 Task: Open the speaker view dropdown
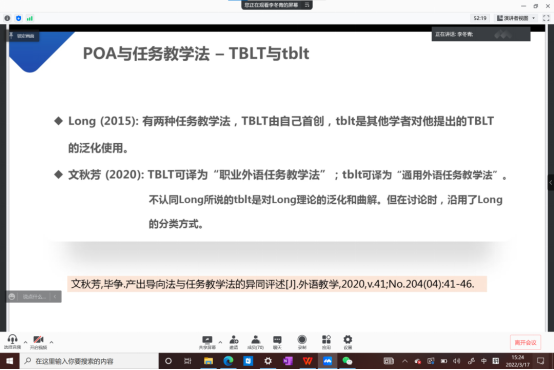tap(516, 18)
